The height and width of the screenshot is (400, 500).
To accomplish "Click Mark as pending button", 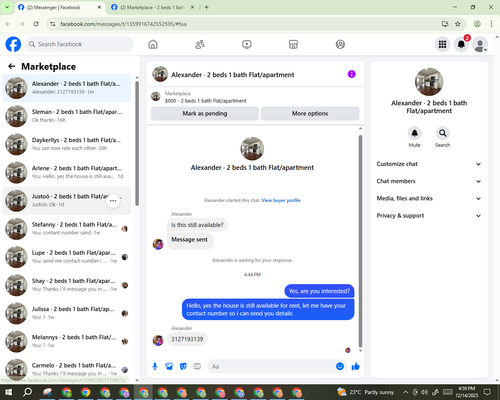I will coord(205,113).
